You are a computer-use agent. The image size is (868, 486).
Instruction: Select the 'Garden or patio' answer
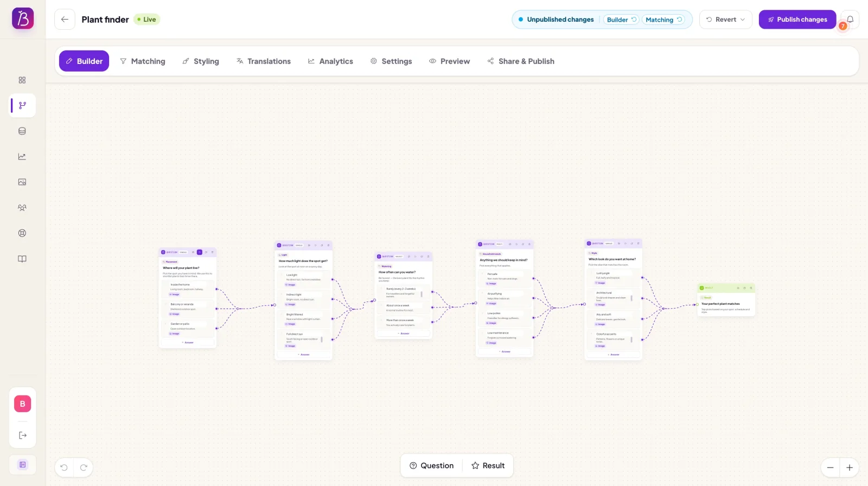(188, 328)
